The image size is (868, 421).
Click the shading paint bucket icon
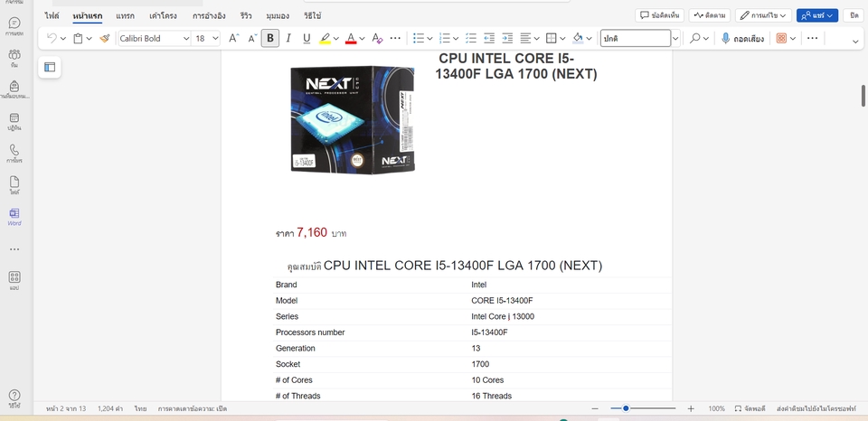pyautogui.click(x=578, y=38)
